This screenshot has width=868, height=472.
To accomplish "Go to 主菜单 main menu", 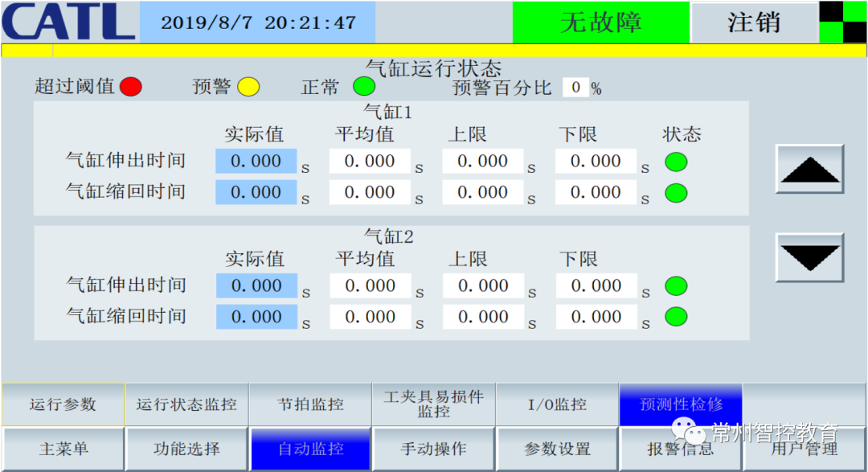I will pyautogui.click(x=63, y=449).
